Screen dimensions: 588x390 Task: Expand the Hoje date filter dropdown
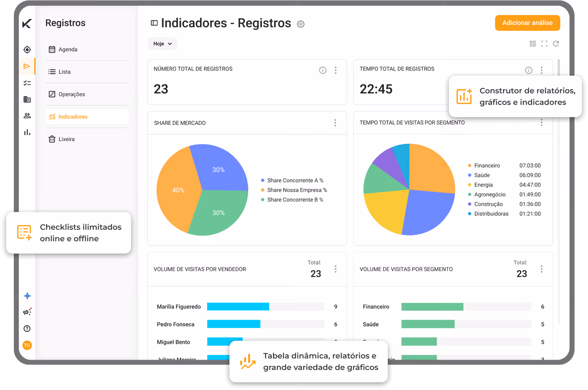[x=162, y=44]
